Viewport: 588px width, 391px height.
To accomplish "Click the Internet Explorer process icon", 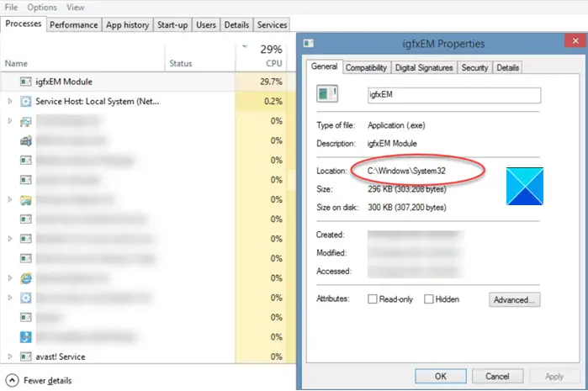I will 26,278.
